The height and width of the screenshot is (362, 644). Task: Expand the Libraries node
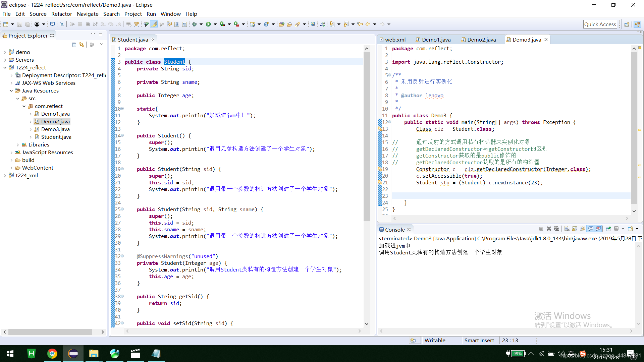(17, 144)
